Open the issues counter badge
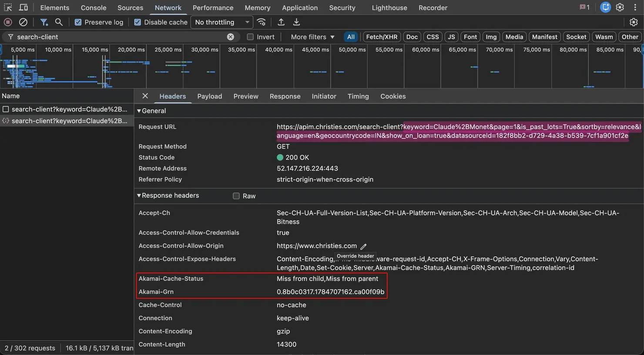This screenshot has height=355, width=644. tap(585, 7)
